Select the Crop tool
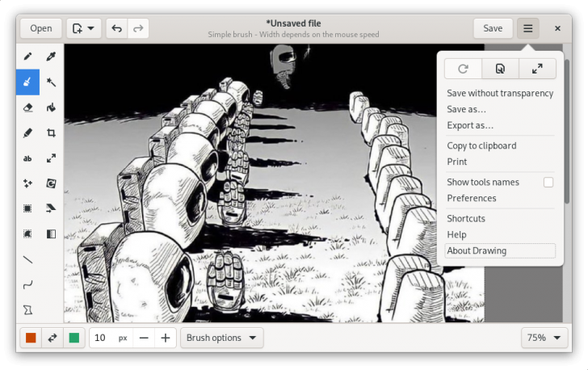 click(51, 132)
